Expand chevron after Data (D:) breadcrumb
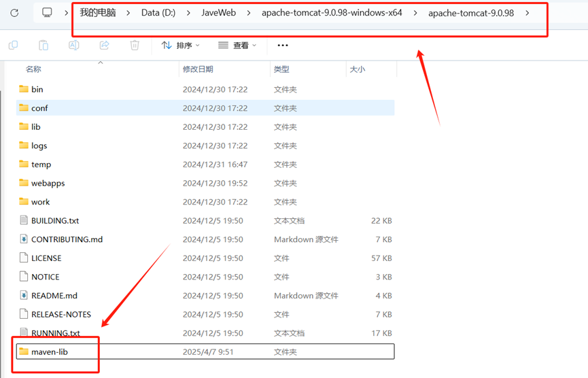Viewport: 588px width, 378px height. point(188,13)
